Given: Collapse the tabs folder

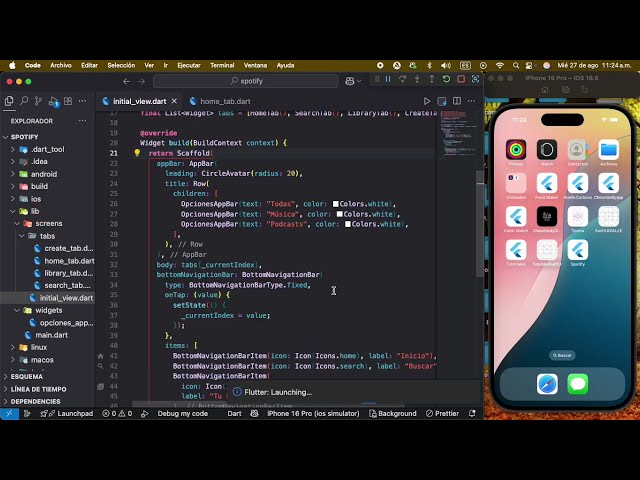Looking at the screenshot, I should tap(48, 236).
